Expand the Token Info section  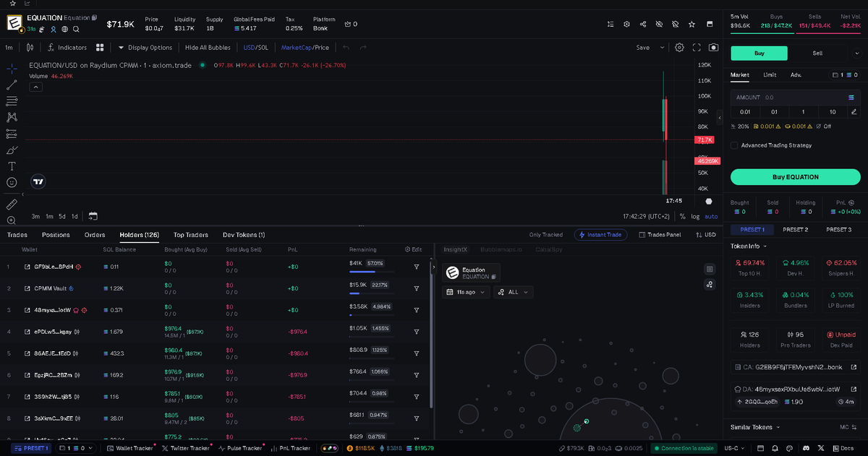[748, 246]
